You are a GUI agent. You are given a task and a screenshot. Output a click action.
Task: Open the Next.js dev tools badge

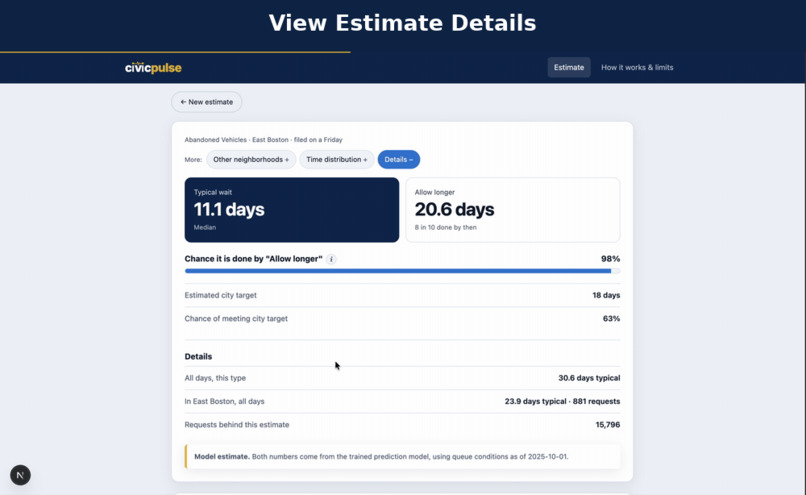point(20,475)
